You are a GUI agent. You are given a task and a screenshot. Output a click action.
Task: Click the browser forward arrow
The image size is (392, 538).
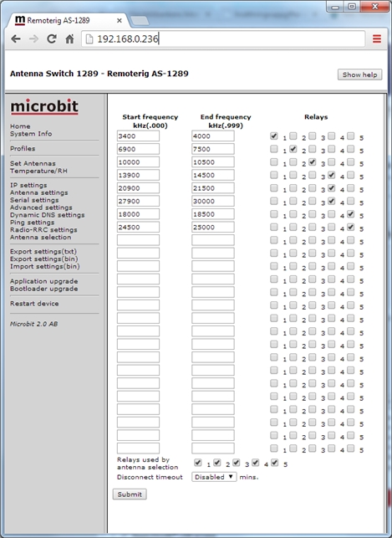(33, 38)
